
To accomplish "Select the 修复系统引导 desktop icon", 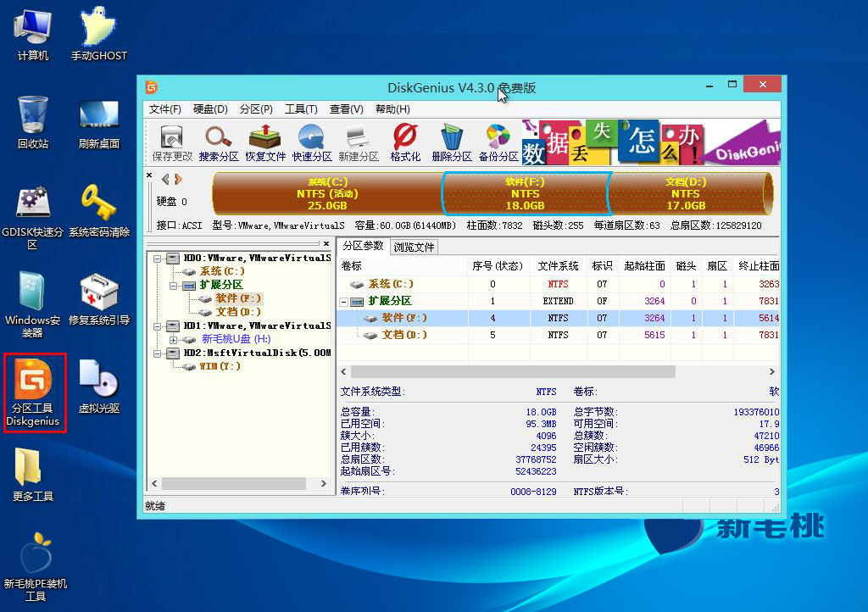I will point(99,299).
